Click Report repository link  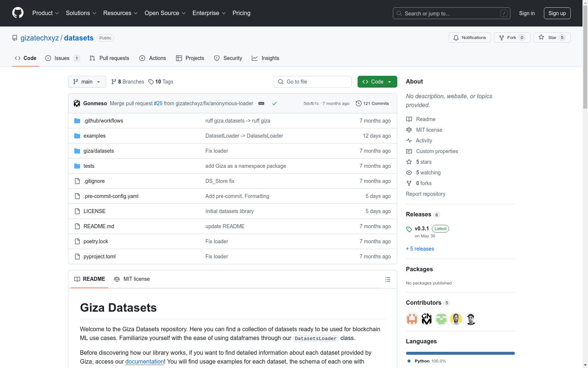[426, 194]
